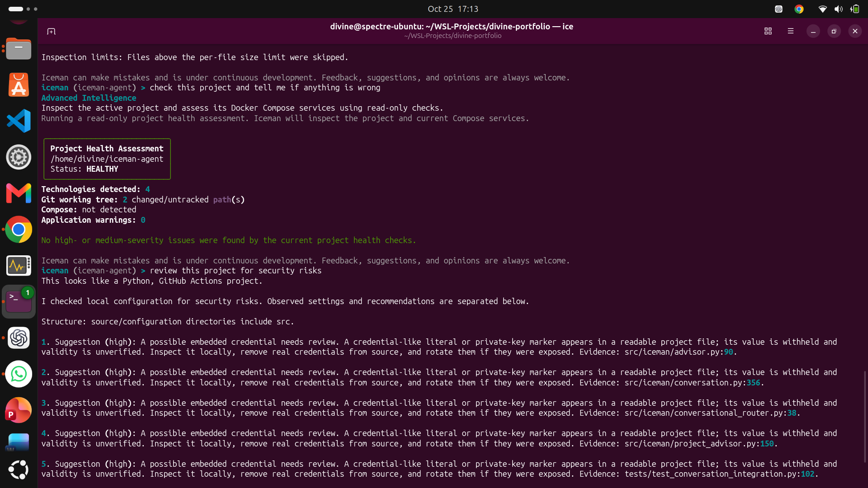Click the Activities workspace indicator
868x488 pixels.
click(23, 9)
